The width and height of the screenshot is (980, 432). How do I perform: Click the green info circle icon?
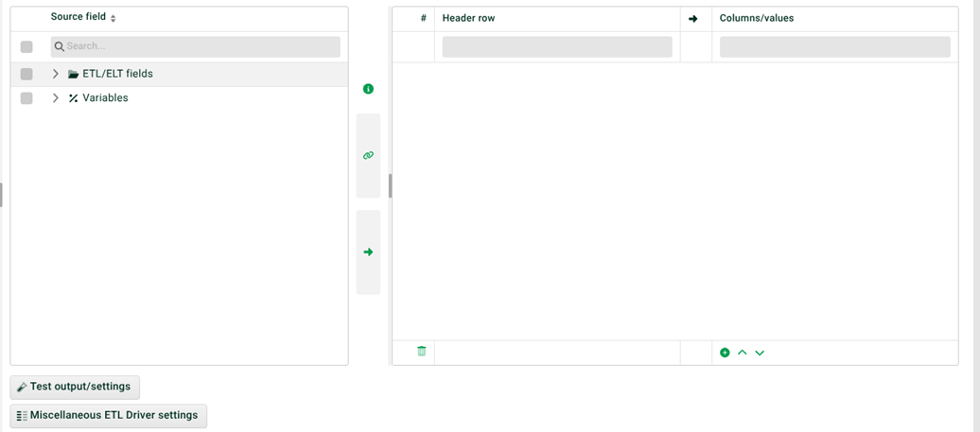pyautogui.click(x=368, y=89)
